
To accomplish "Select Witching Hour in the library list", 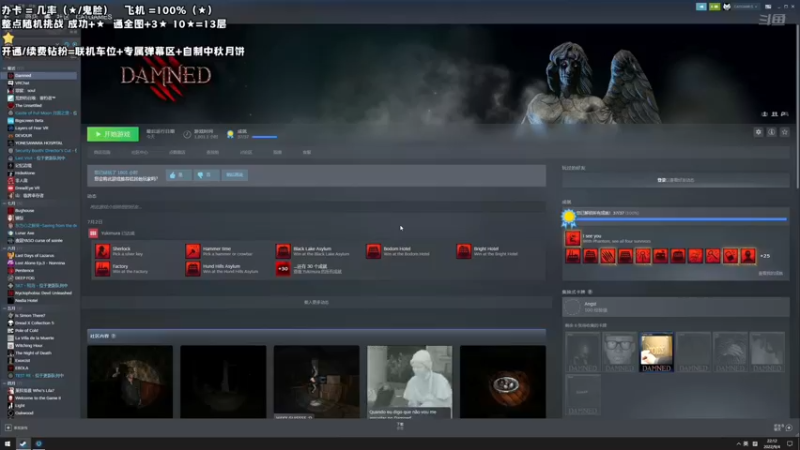I will pyautogui.click(x=39, y=345).
